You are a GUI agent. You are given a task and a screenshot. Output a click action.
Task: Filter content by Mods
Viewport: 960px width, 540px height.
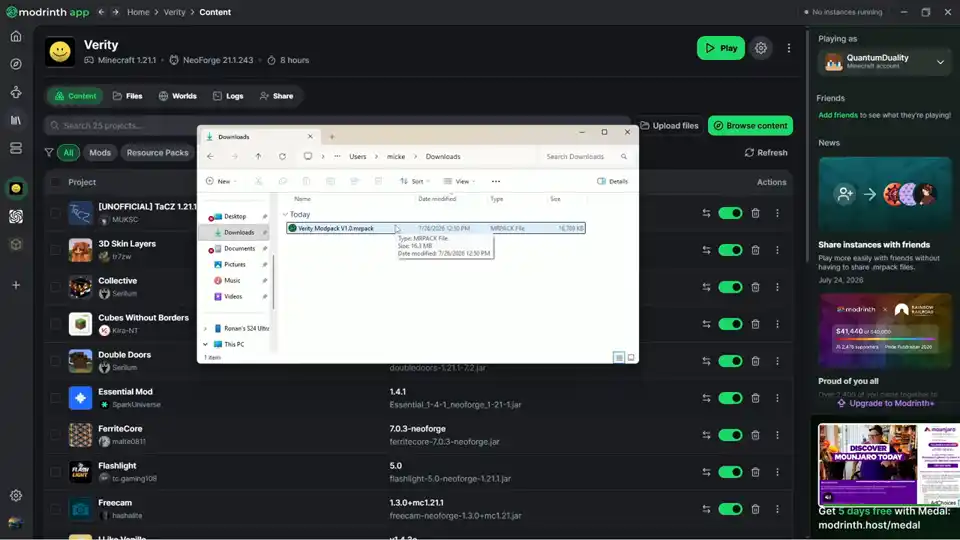click(x=100, y=152)
